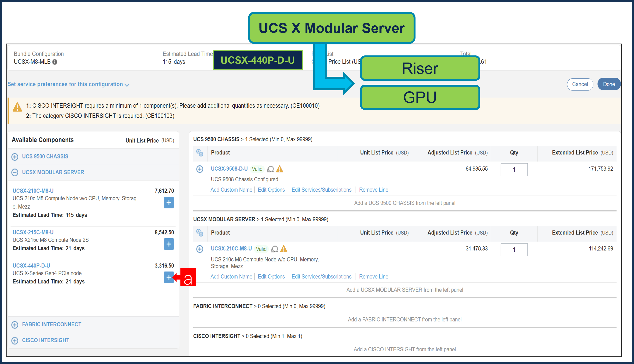Screen dimensions: 634x364
Task: Click Estimated Lead Time 115 days header value
Action: [174, 62]
